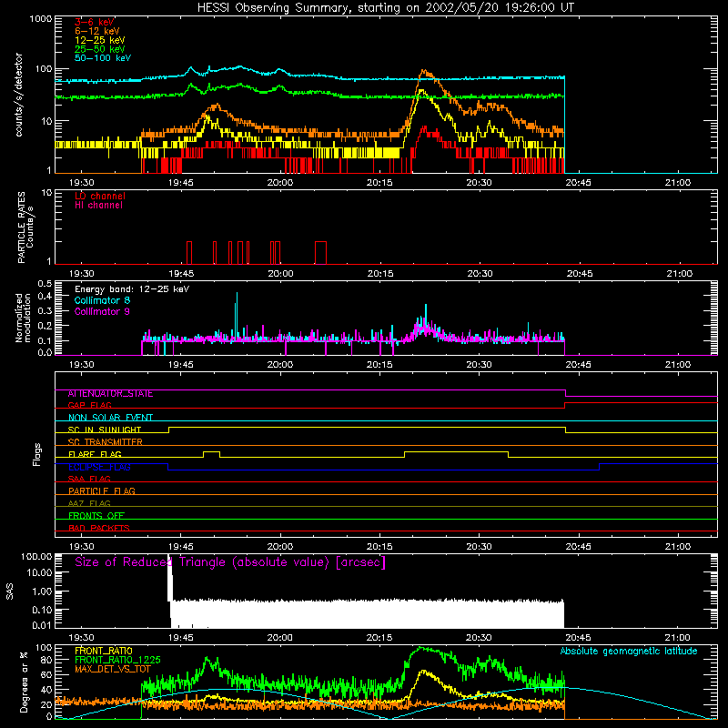
Task: Select the 6-12 keV legend label
Action: point(97,31)
